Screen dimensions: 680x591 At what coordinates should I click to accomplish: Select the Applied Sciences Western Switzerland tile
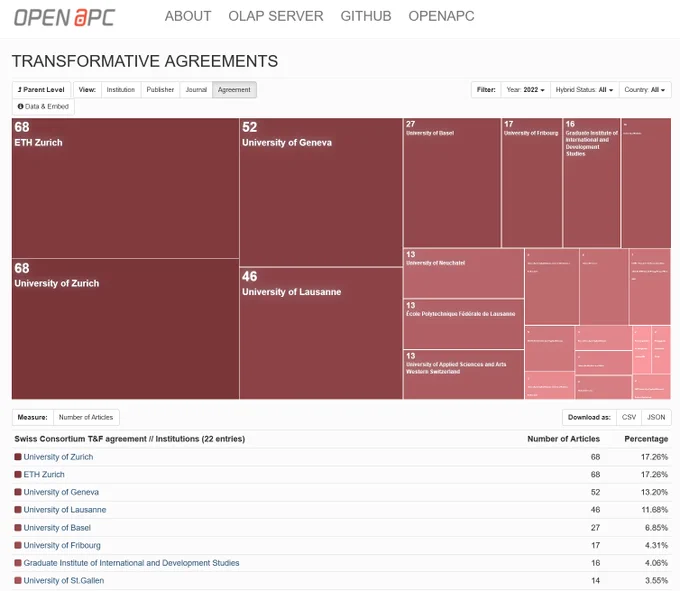click(x=464, y=375)
